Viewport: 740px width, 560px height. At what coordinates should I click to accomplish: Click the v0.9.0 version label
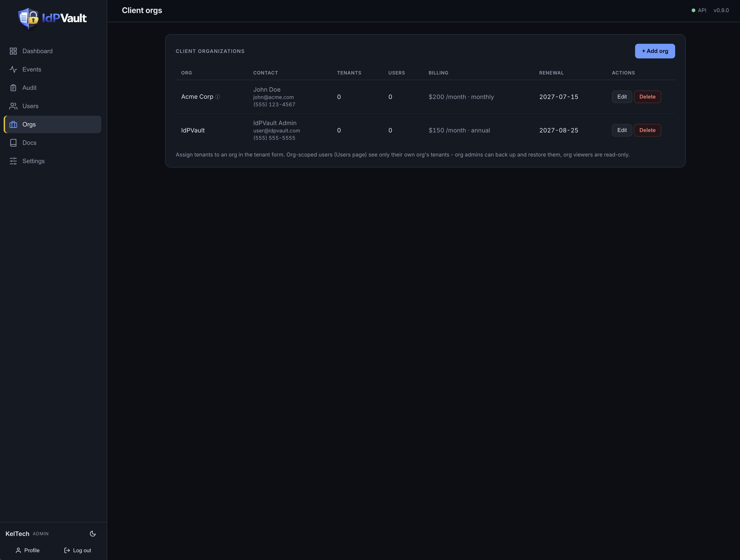(x=721, y=10)
